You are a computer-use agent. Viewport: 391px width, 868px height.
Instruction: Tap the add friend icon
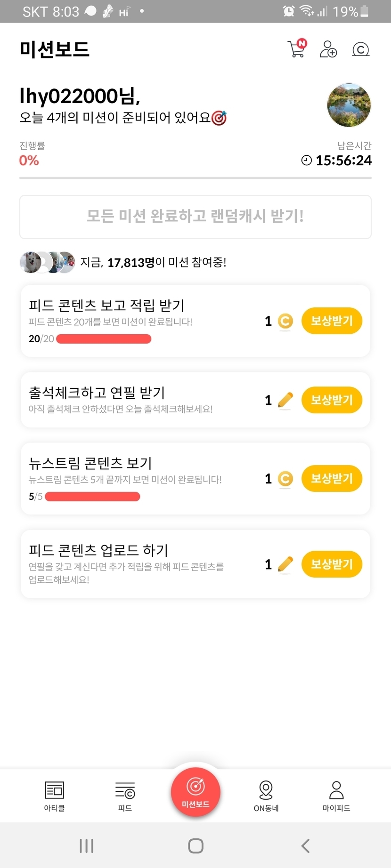pos(328,49)
